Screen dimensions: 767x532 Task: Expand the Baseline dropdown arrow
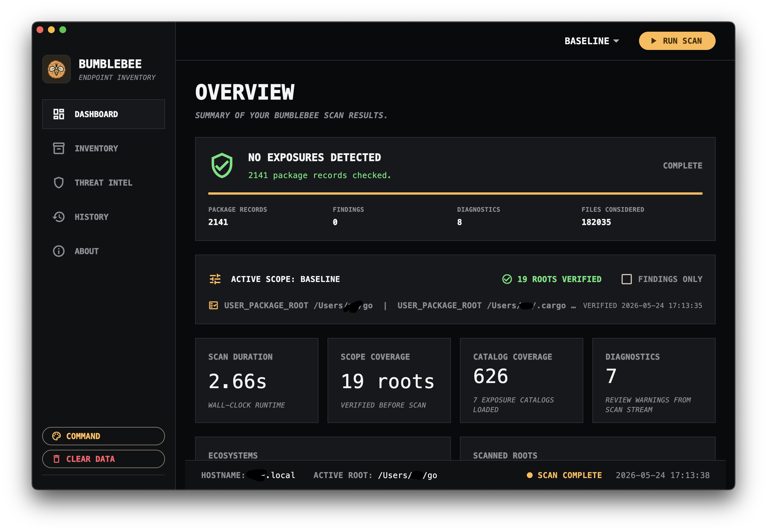616,41
